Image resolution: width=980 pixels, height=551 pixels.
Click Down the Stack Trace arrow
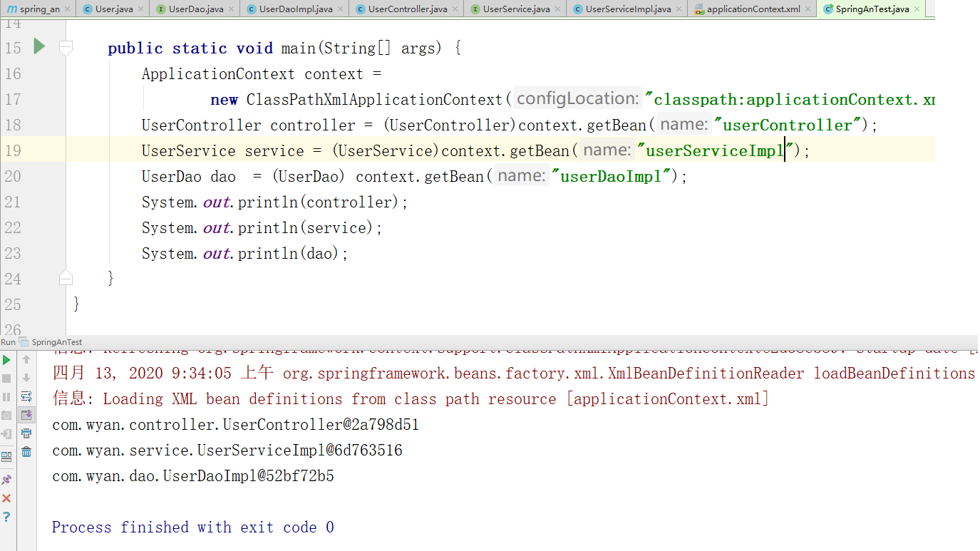pos(26,379)
